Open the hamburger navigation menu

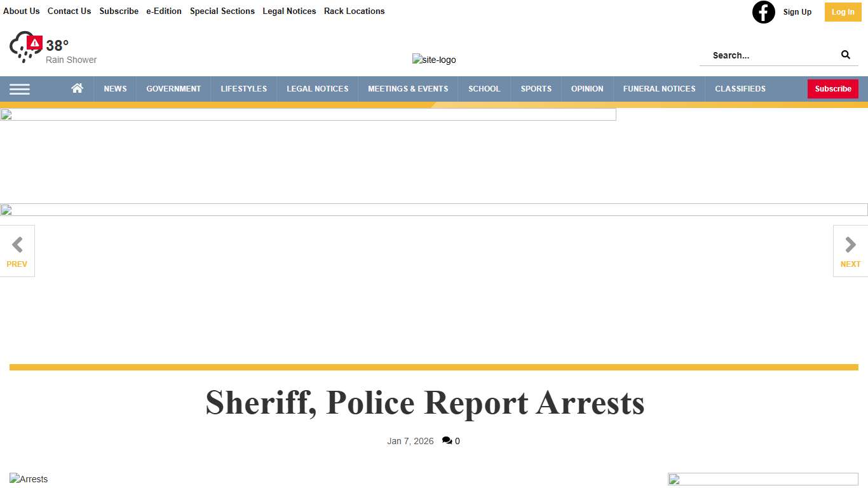[20, 89]
